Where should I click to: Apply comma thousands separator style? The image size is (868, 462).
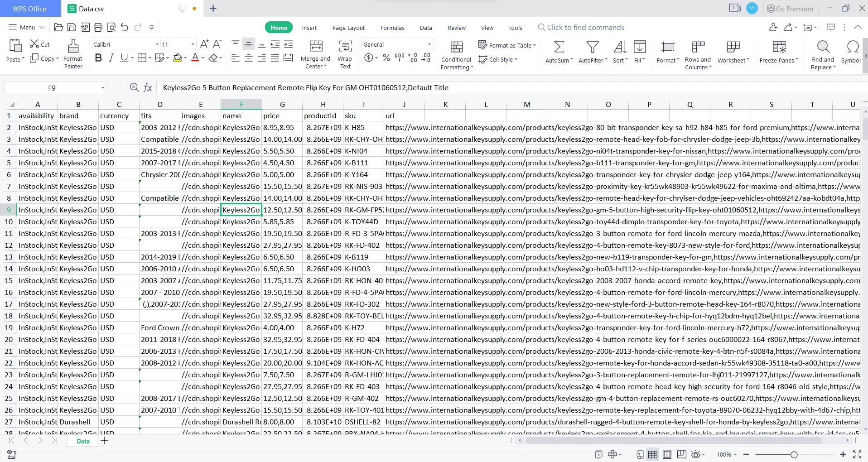400,58
